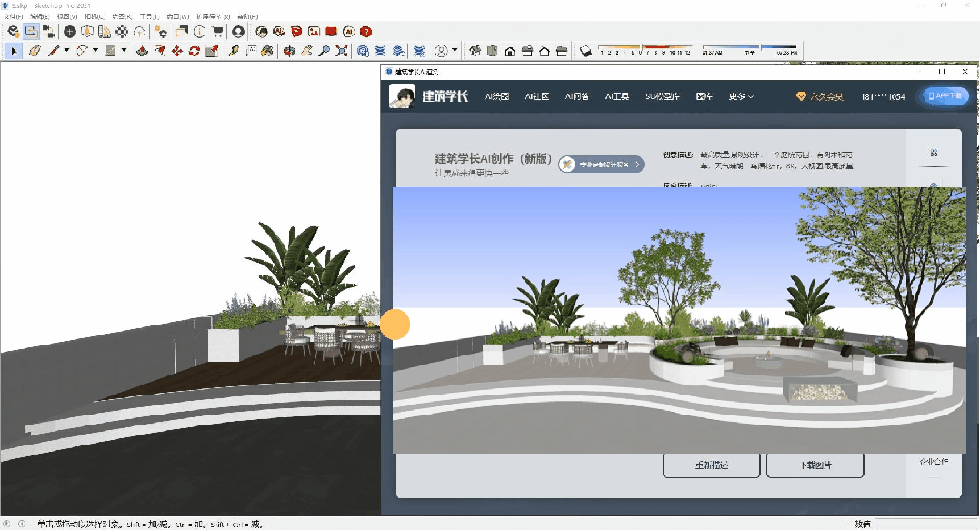Click the checkered circle toolbar icon

(x=123, y=32)
